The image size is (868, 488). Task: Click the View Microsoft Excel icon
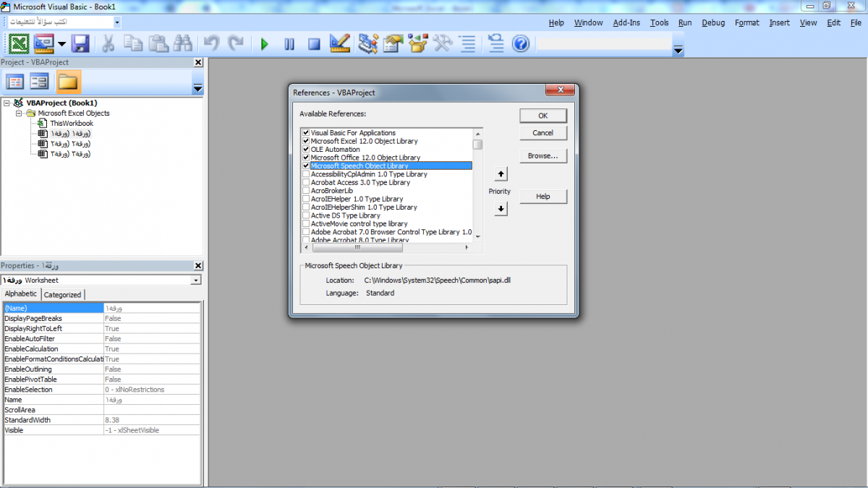pos(20,44)
